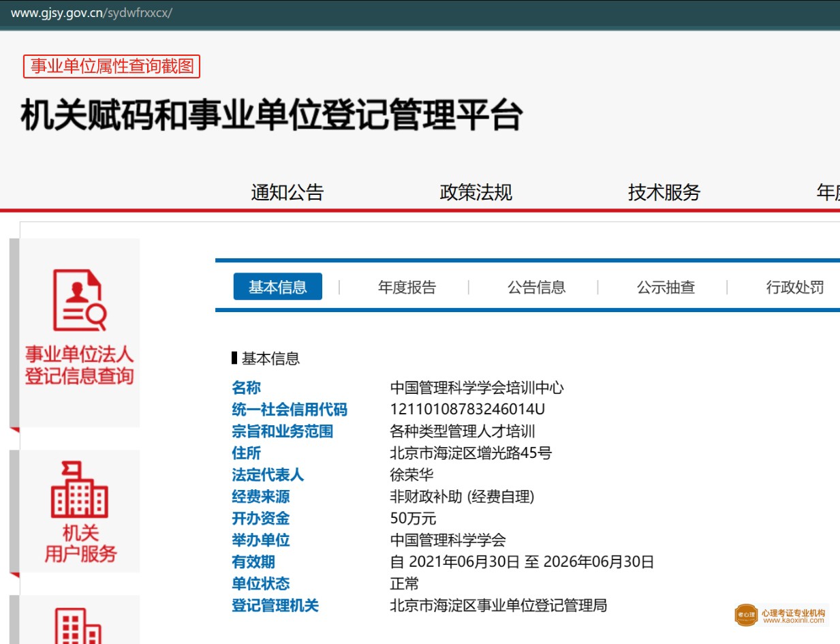This screenshot has width=840, height=644.
Task: Switch to the 行政处罚 tab
Action: point(795,288)
